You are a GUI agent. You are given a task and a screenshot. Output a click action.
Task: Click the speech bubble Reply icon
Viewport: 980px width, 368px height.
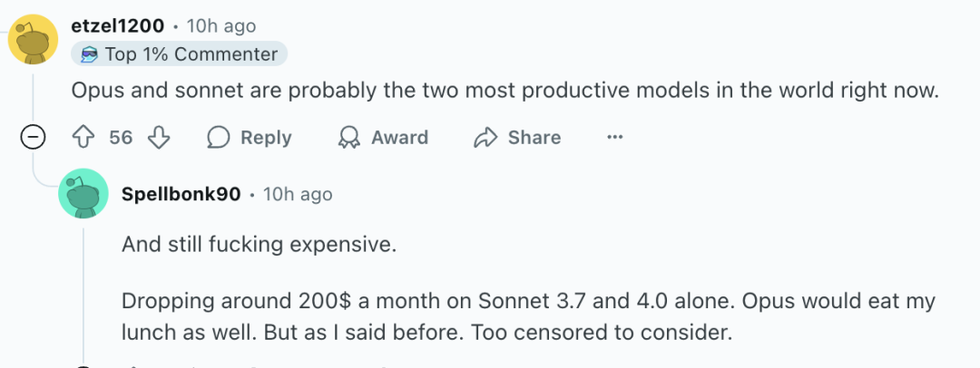coord(218,137)
